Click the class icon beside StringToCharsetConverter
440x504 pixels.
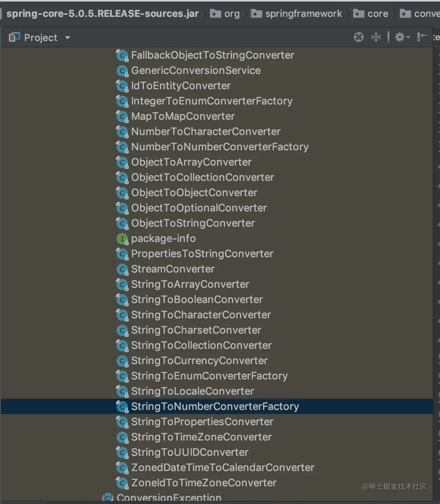point(122,330)
